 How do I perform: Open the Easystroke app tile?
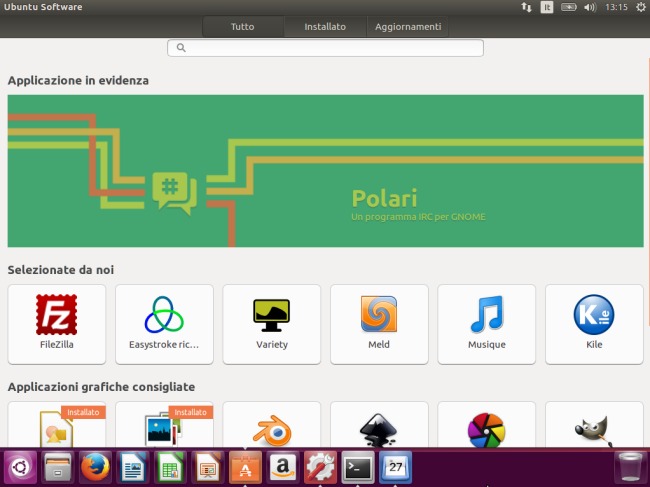click(x=164, y=324)
